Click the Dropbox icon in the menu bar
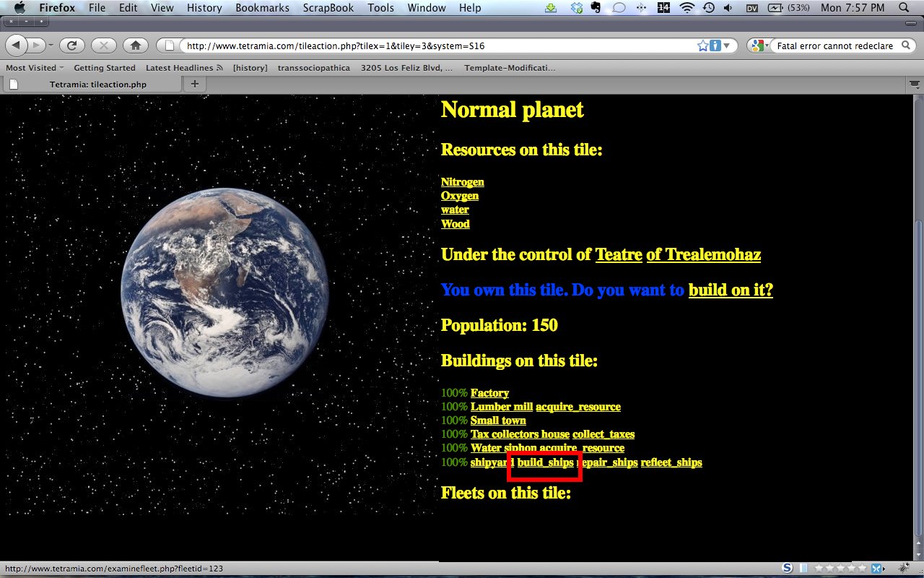Viewport: 924px width, 578px height. pos(576,8)
